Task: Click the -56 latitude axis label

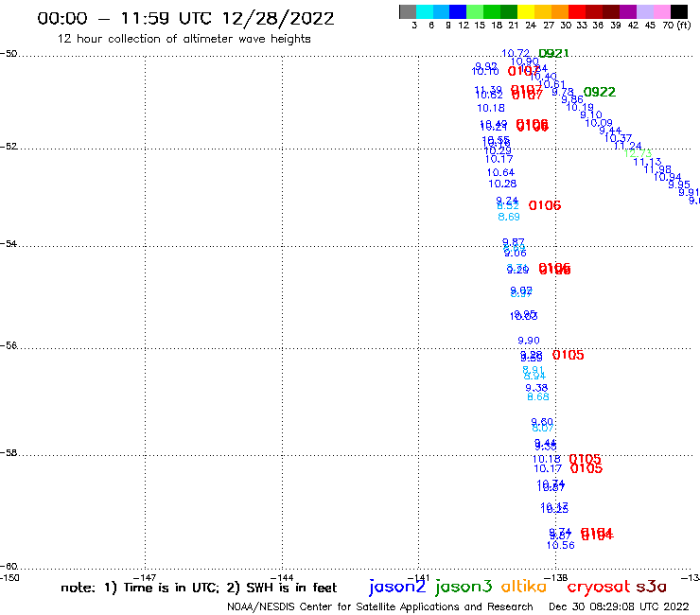Action: point(9,345)
